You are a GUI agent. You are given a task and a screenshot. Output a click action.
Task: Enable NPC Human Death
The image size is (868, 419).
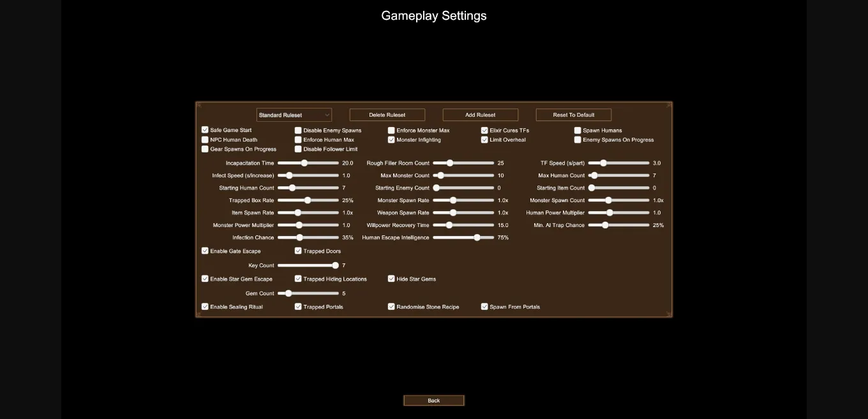point(205,139)
